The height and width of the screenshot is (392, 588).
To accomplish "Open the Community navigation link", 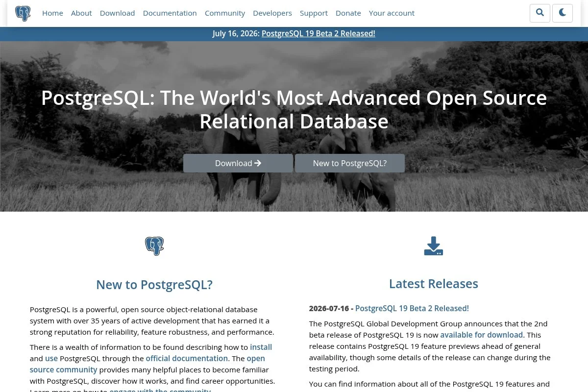I will (x=225, y=13).
